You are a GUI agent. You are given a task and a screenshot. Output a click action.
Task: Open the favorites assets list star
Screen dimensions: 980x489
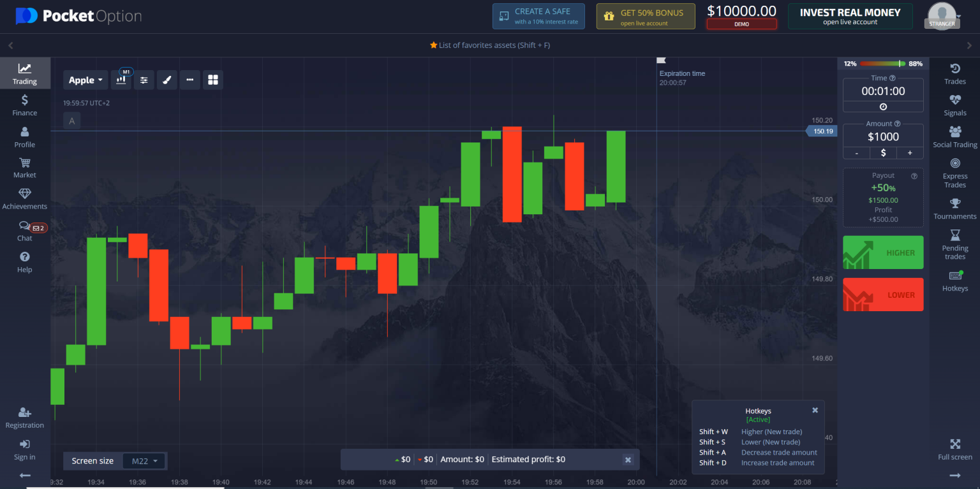(434, 45)
